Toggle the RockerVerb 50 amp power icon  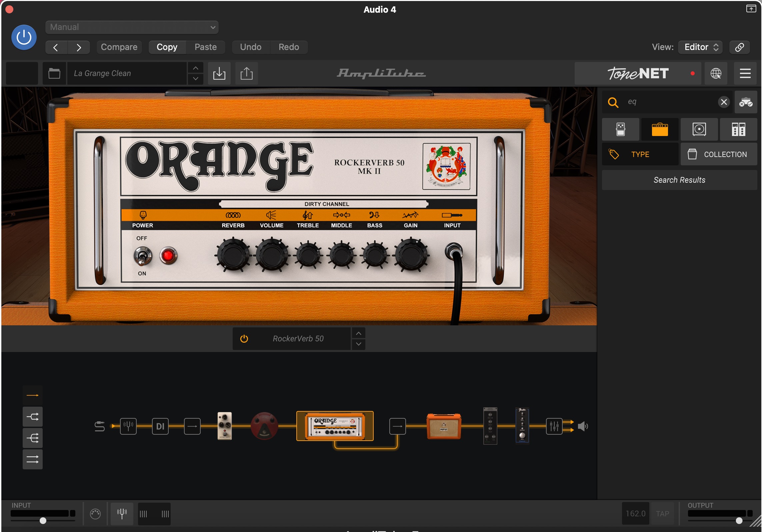click(x=244, y=339)
